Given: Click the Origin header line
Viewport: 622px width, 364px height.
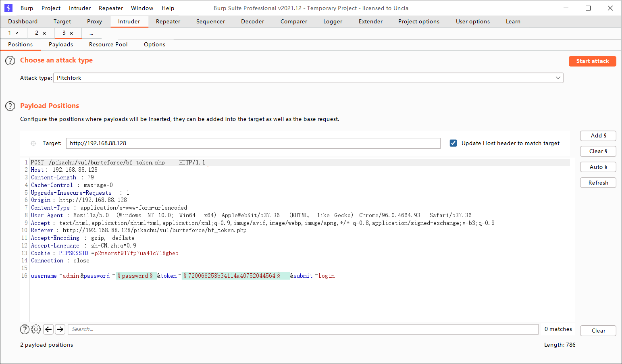Looking at the screenshot, I should pyautogui.click(x=79, y=200).
